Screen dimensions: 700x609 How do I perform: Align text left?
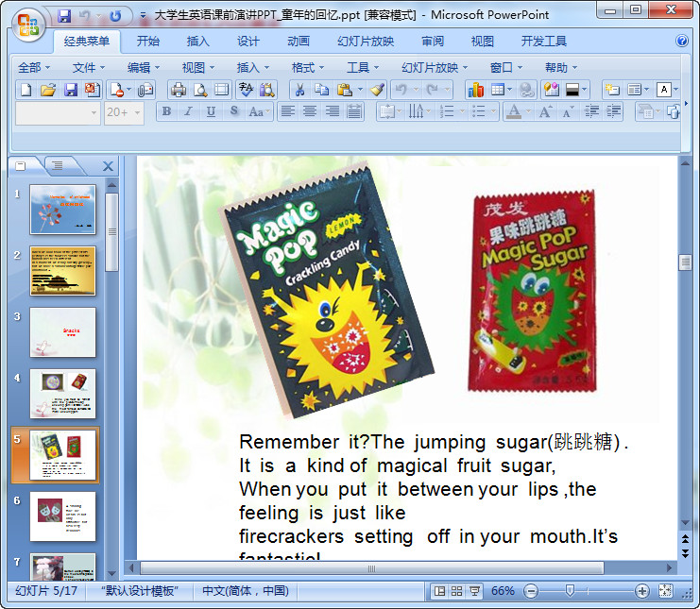pyautogui.click(x=288, y=112)
